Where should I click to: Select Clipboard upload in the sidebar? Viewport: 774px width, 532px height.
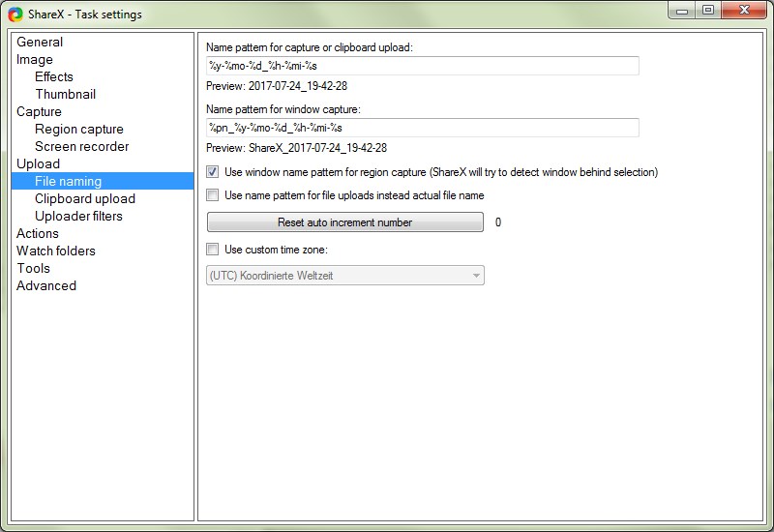(x=85, y=198)
